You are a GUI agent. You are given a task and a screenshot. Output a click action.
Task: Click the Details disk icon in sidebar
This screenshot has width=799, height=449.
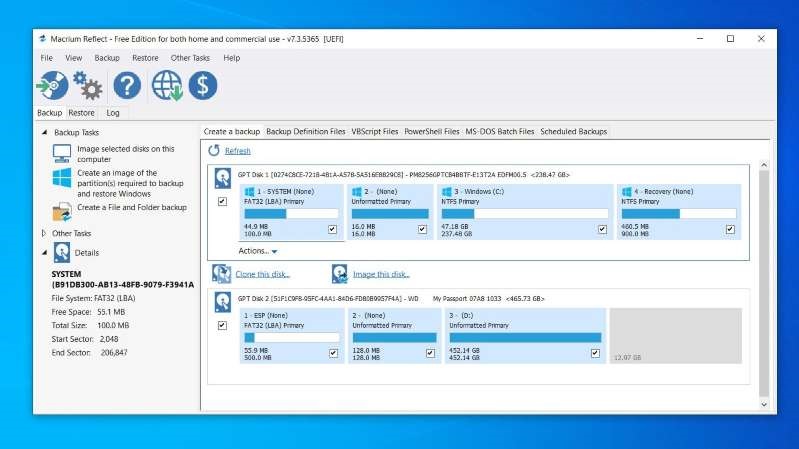[62, 253]
